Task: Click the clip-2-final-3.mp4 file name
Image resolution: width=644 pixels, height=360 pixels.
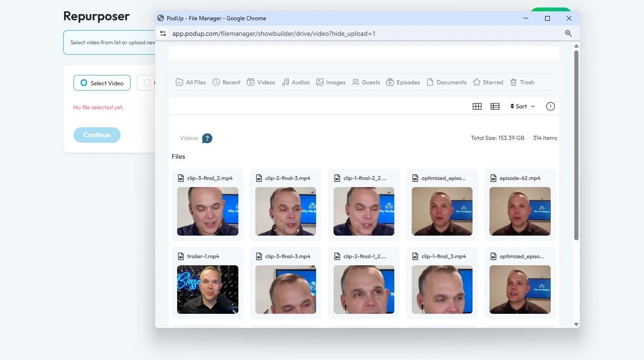Action: [x=288, y=178]
